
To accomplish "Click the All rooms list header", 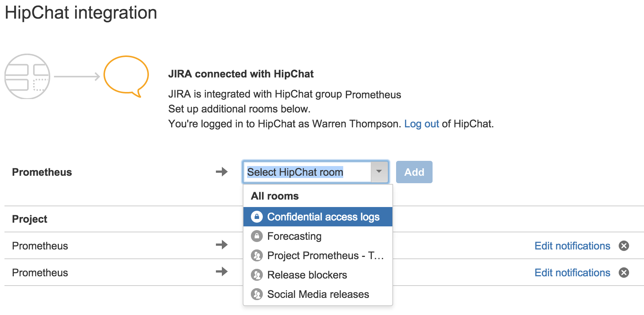I will click(275, 196).
